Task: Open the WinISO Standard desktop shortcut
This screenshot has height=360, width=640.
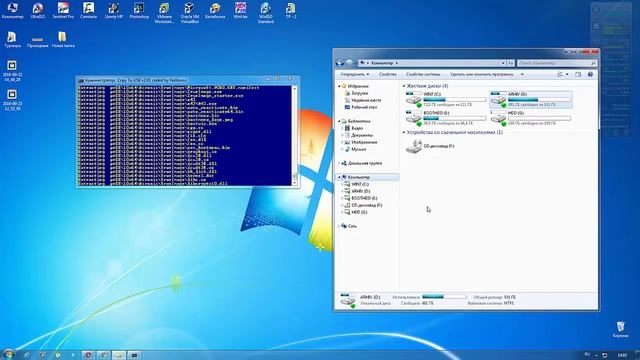Action: click(x=265, y=12)
